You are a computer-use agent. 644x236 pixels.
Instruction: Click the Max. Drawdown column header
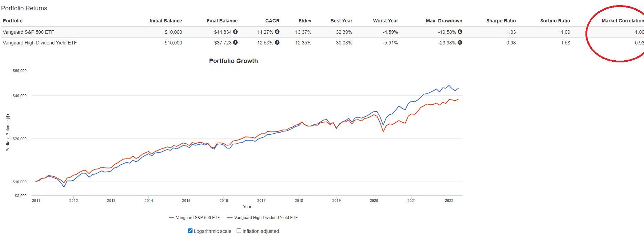click(x=444, y=21)
